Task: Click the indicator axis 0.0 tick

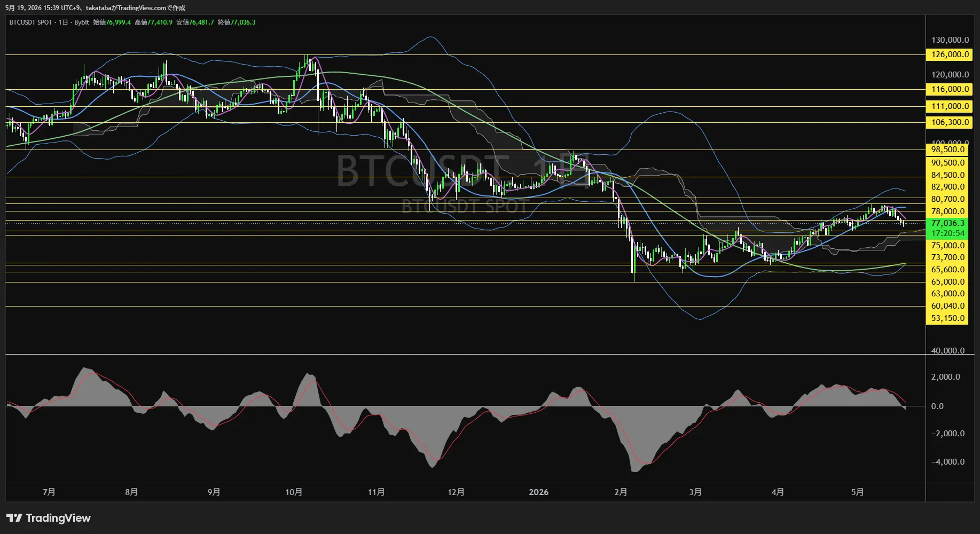Action: [937, 406]
